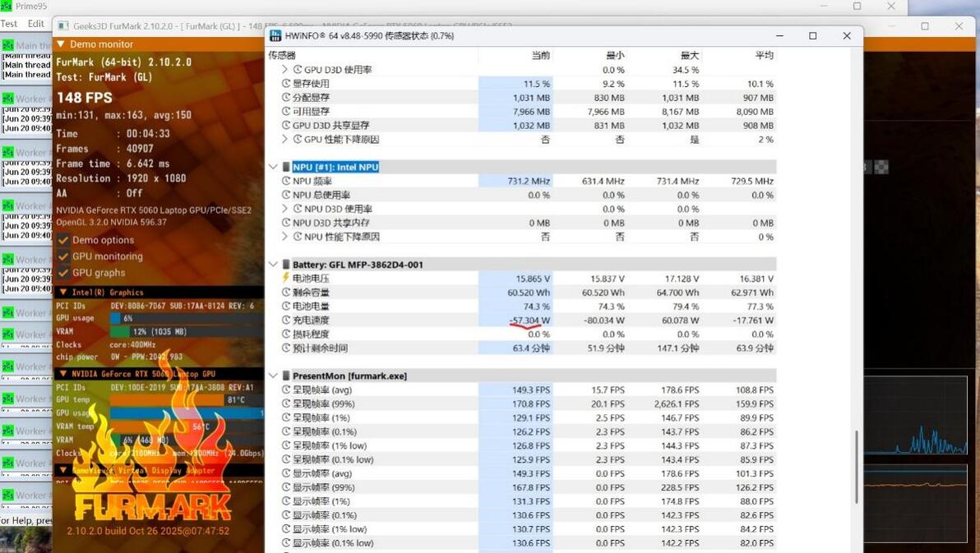
Task: Click the clock icon beside 呈现帧率 (1% low)
Action: click(286, 445)
